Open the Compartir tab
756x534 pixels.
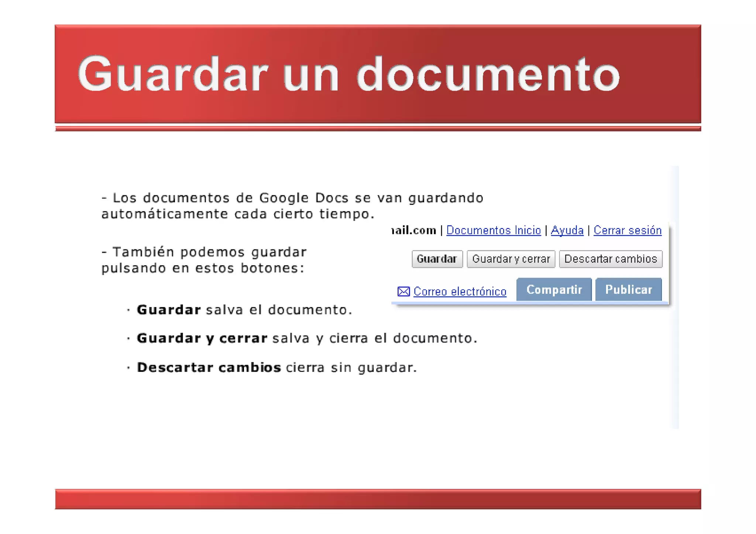coord(554,290)
